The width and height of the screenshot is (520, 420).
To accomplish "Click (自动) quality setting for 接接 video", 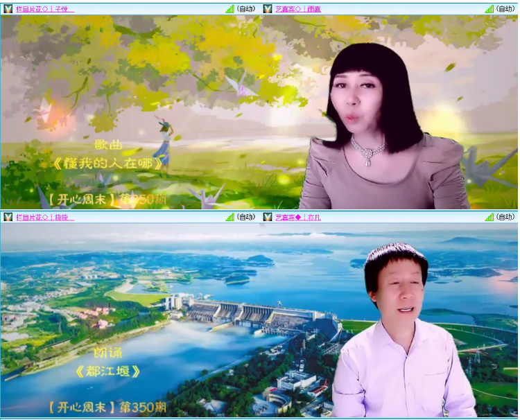I will 245,217.
